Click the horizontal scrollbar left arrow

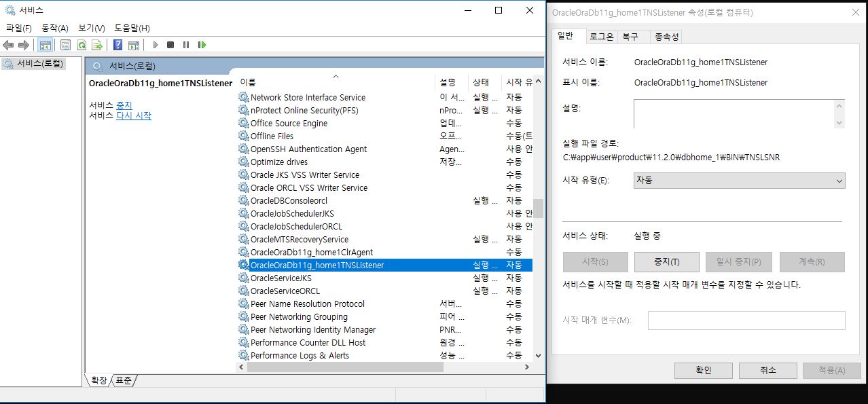(x=240, y=367)
